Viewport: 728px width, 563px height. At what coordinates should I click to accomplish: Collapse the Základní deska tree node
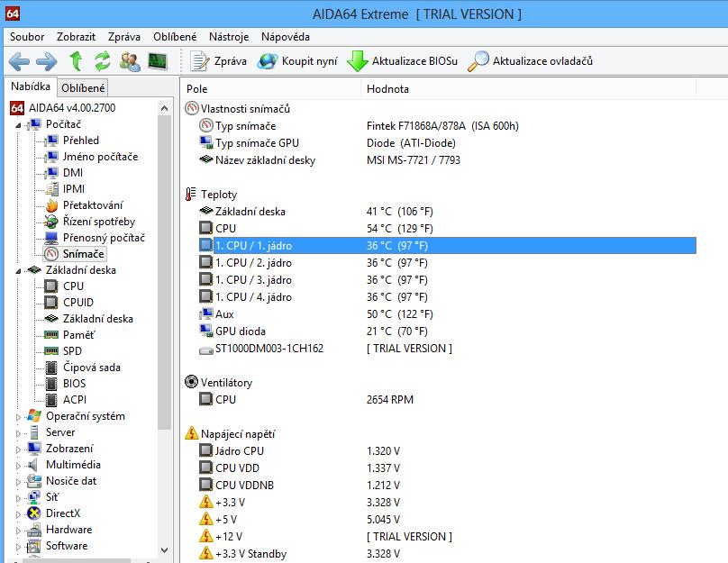(x=18, y=270)
